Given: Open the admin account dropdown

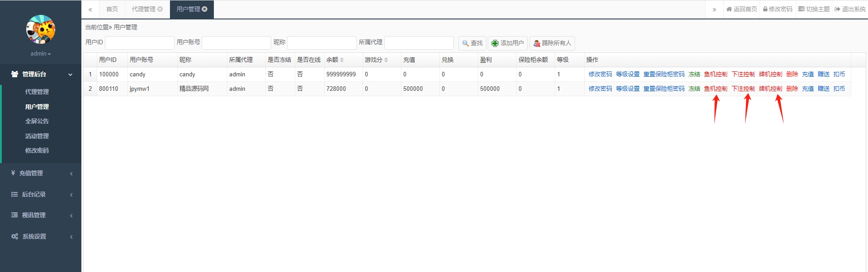Looking at the screenshot, I should pos(41,54).
